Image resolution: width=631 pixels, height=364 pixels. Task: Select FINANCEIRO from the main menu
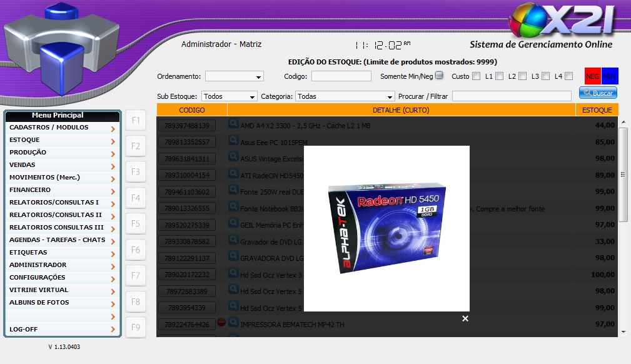pyautogui.click(x=61, y=190)
